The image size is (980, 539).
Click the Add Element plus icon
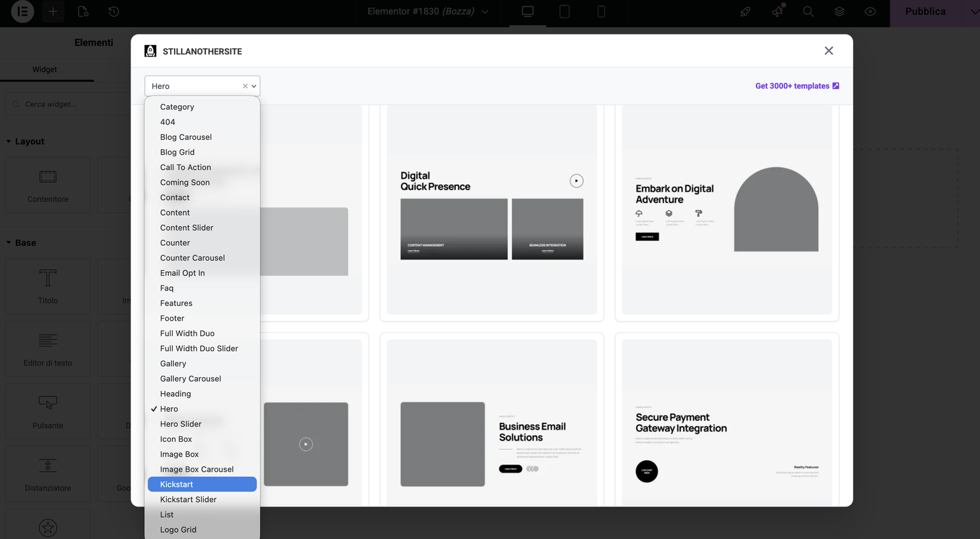(53, 11)
